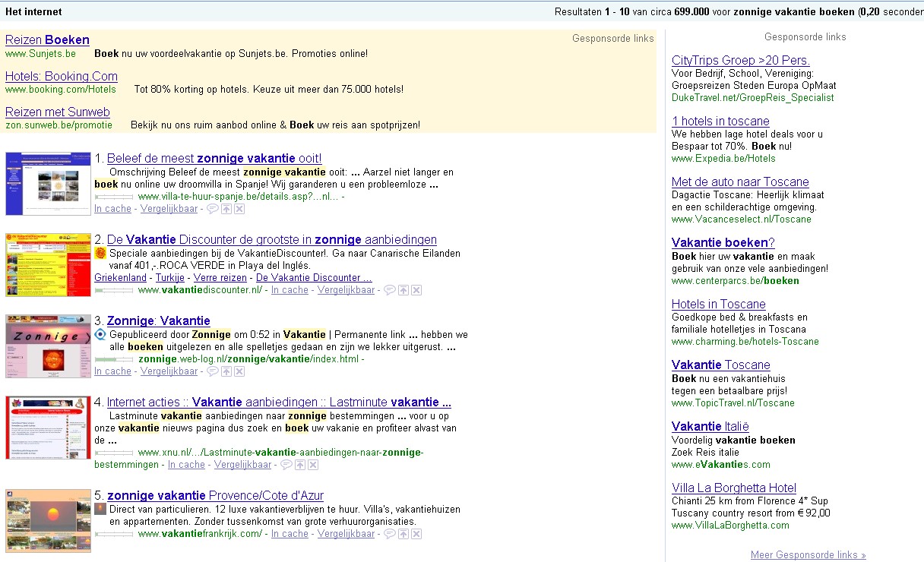
Task: Promote the zonnige.web-log.nl result upward
Action: [226, 371]
